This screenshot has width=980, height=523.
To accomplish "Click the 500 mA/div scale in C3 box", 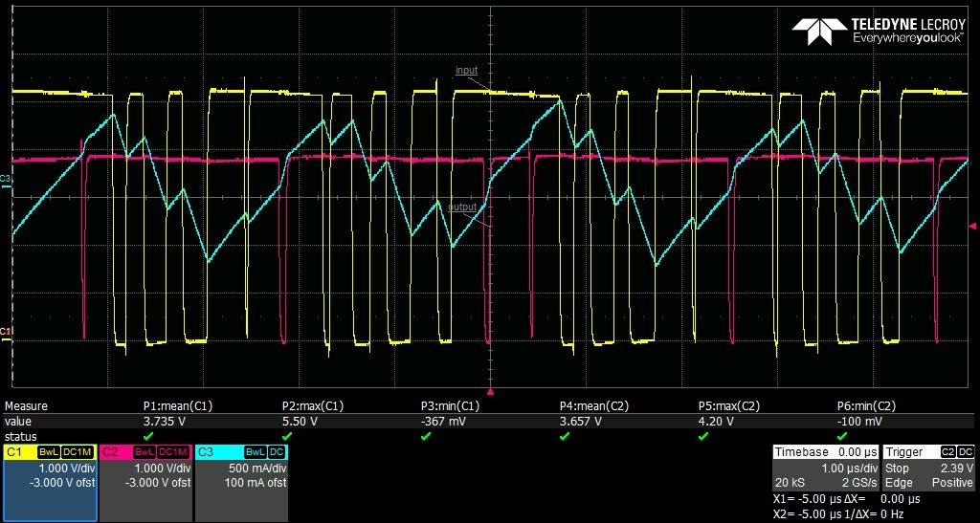I will click(258, 468).
